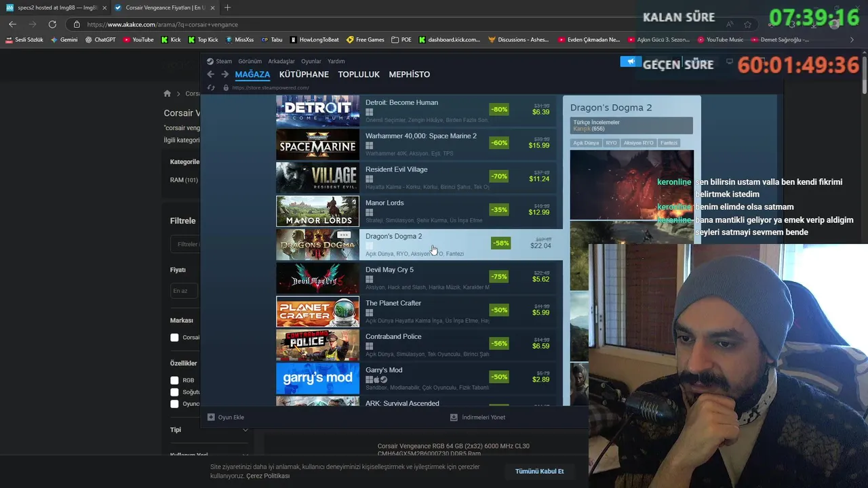Open the Kick bookmark

[171, 40]
